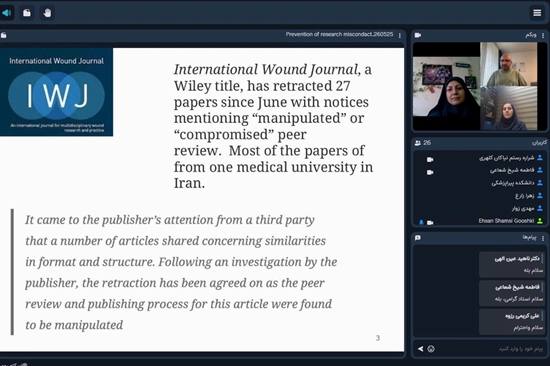Viewport: 550px width, 366px height.
Task: Click the participants group icon beside 26
Action: point(417,143)
